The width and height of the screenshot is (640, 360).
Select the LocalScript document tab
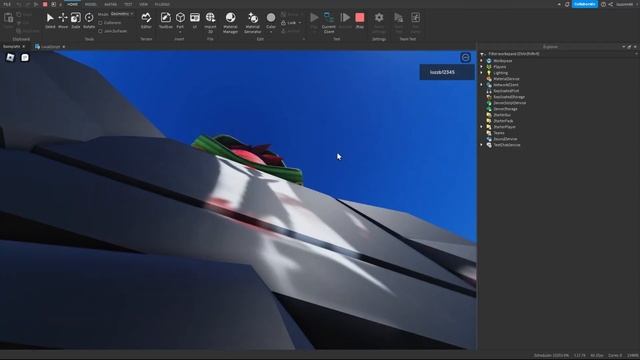[x=51, y=47]
